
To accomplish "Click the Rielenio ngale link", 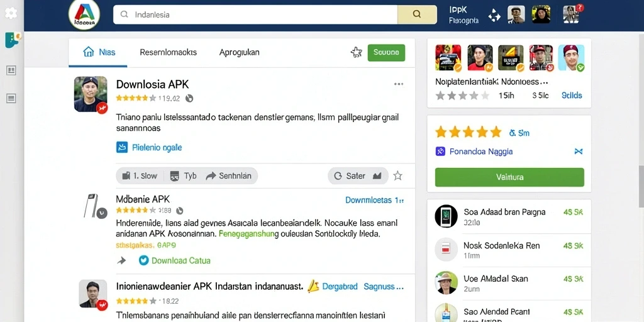I will point(157,147).
